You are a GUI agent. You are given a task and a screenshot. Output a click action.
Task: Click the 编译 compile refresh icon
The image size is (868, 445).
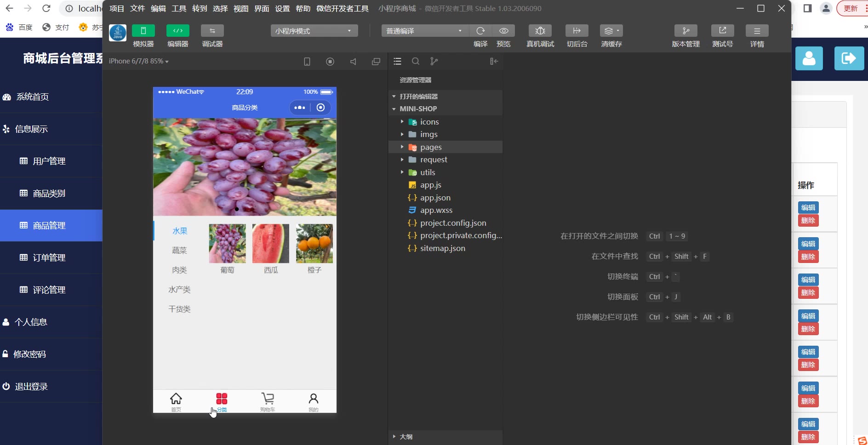pos(480,31)
